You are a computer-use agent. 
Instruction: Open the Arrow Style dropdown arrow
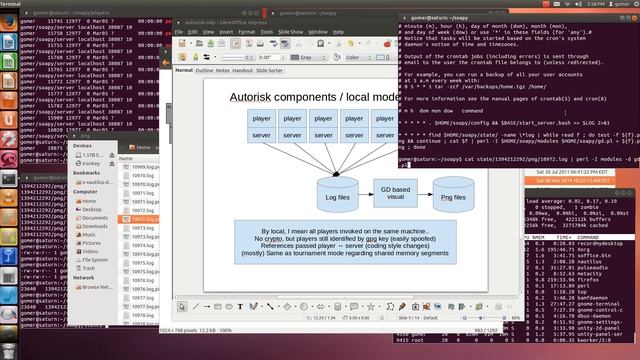coord(215,58)
